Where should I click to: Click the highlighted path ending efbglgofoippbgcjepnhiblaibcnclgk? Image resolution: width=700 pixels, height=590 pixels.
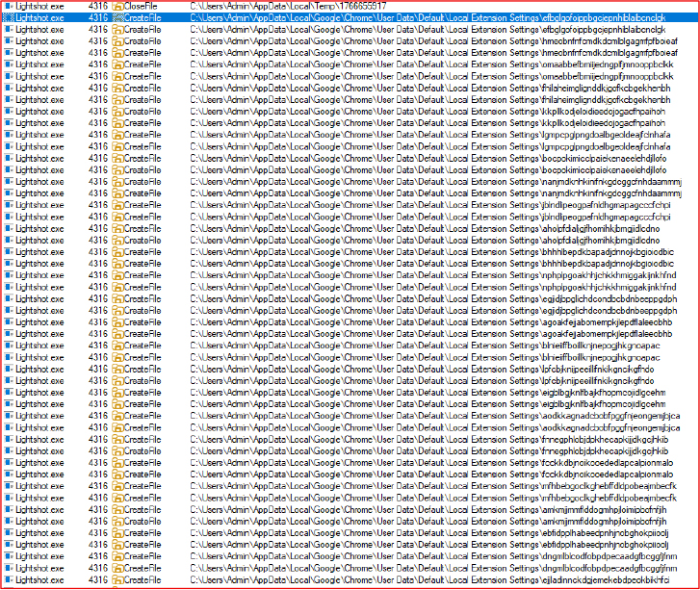point(428,18)
